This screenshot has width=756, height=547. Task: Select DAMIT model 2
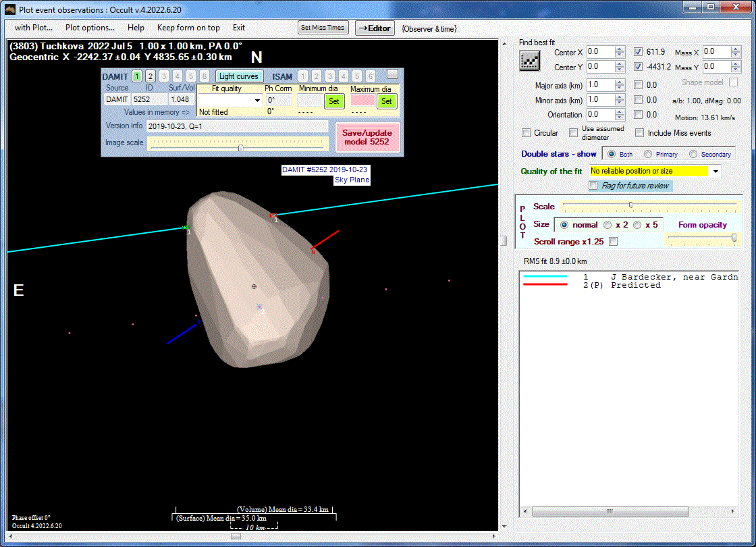tap(151, 76)
